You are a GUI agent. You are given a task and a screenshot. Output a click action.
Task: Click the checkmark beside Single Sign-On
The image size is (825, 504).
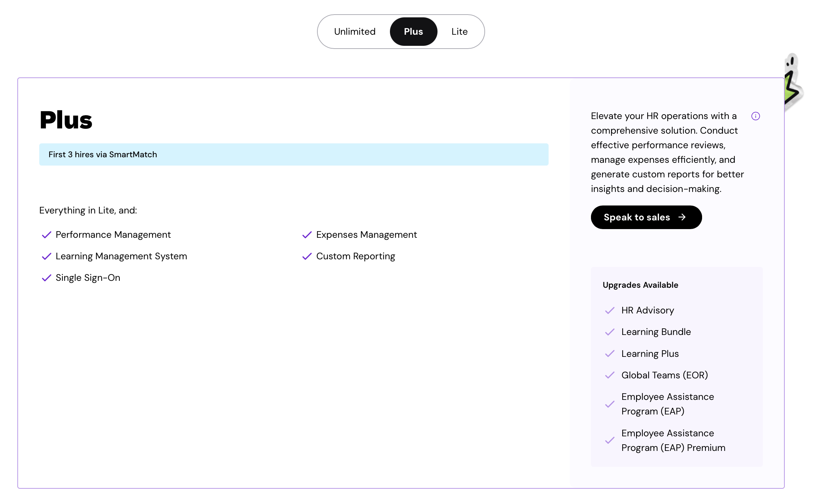[x=47, y=278]
